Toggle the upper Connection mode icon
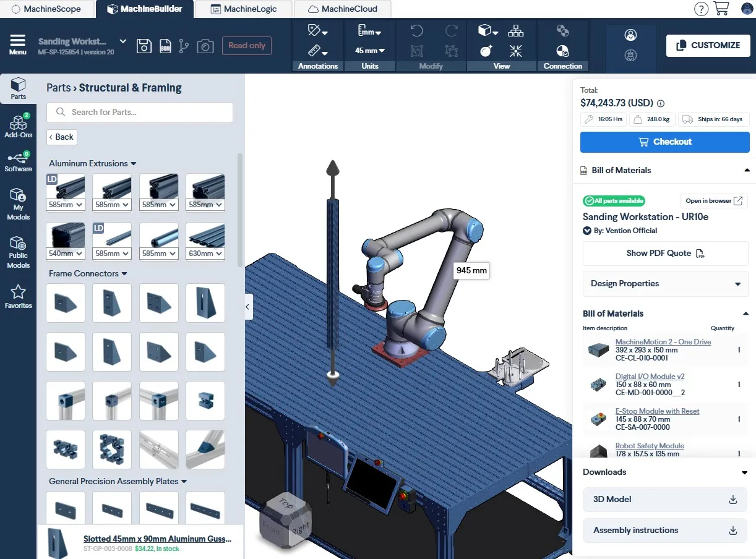The width and height of the screenshot is (756, 559). [562, 30]
